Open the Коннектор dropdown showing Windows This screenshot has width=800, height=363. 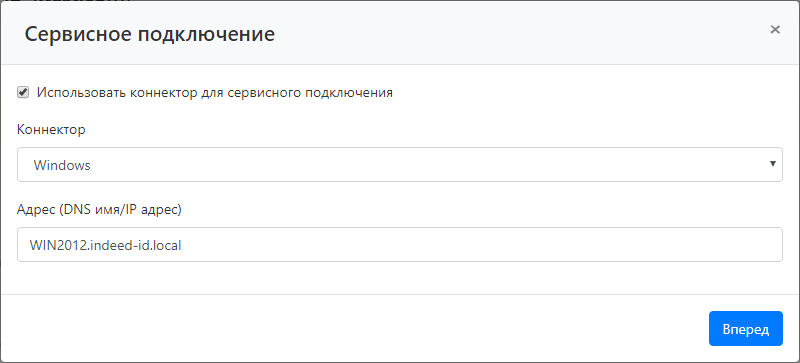coord(399,164)
